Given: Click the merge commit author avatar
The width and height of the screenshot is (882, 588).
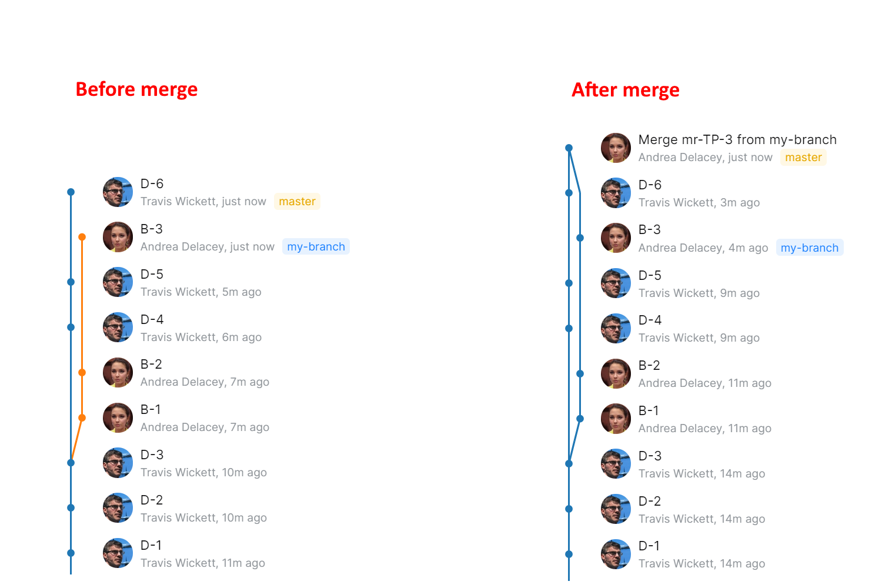Looking at the screenshot, I should tap(616, 148).
